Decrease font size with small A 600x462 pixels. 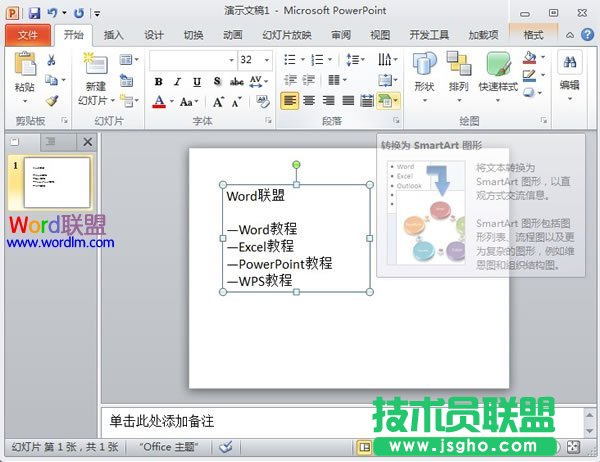(236, 102)
